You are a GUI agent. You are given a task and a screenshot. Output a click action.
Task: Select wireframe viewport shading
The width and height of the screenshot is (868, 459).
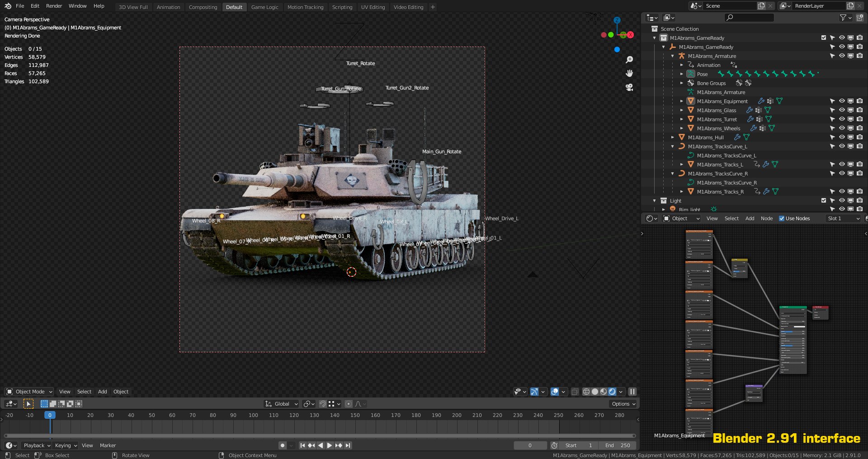(586, 392)
